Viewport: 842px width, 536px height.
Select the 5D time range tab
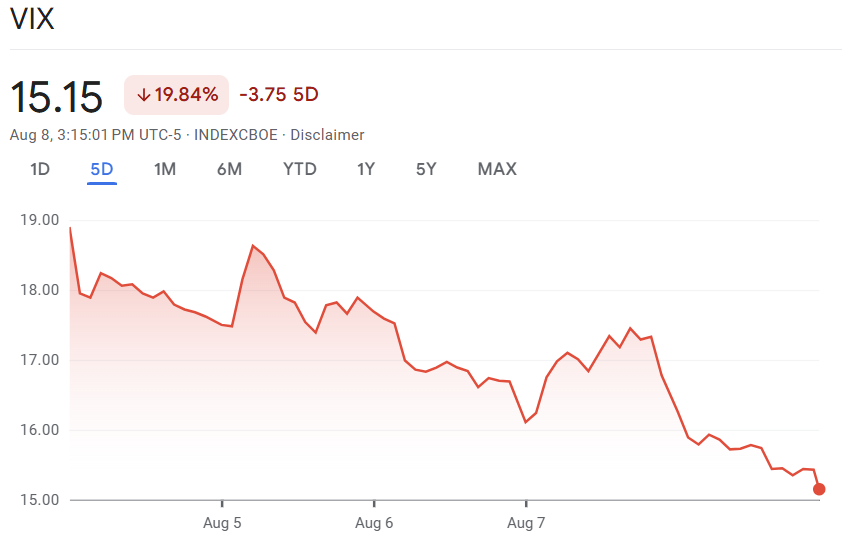tap(102, 169)
